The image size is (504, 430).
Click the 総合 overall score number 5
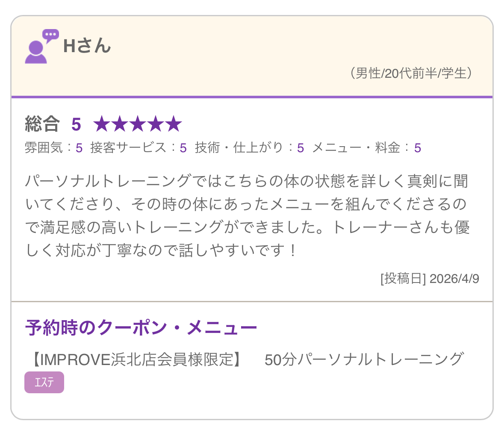coord(76,124)
